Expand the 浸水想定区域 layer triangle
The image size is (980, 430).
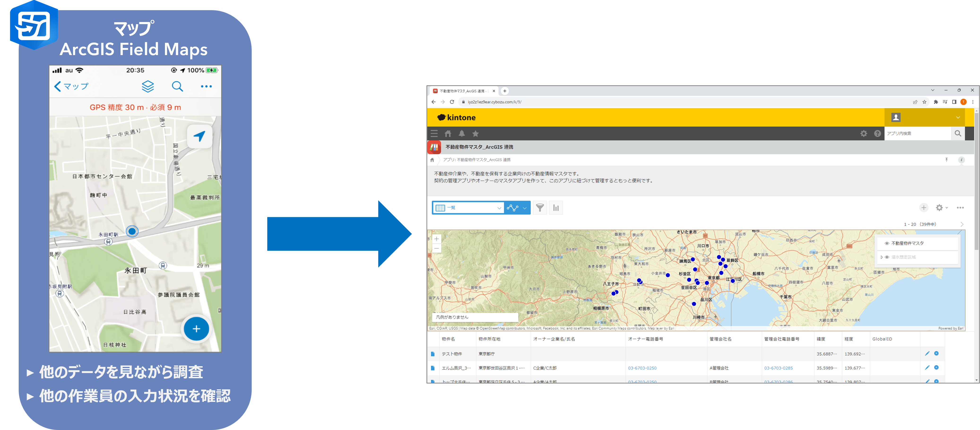click(x=881, y=257)
